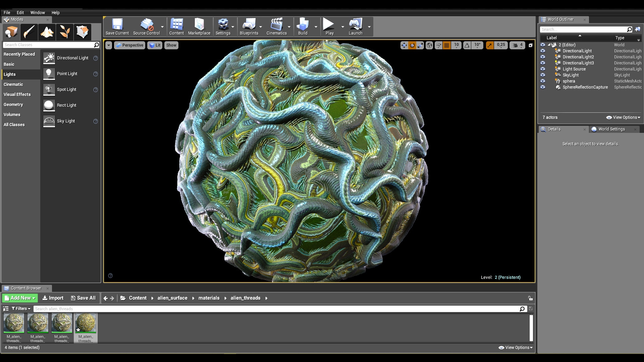Select the Paint mode brush icon
The image size is (644, 362).
[x=29, y=32]
